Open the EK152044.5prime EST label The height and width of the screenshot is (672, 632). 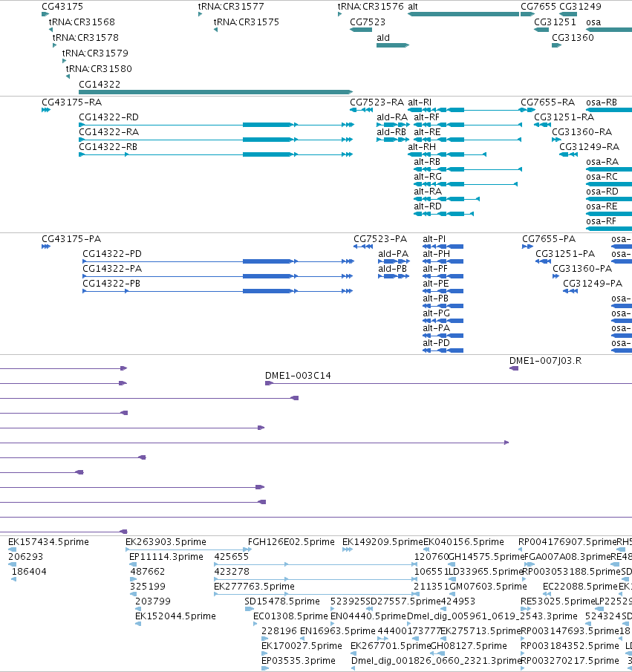click(175, 616)
